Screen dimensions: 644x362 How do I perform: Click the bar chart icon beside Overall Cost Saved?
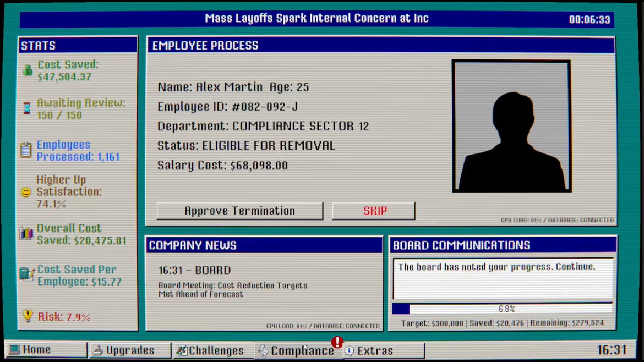tap(26, 233)
